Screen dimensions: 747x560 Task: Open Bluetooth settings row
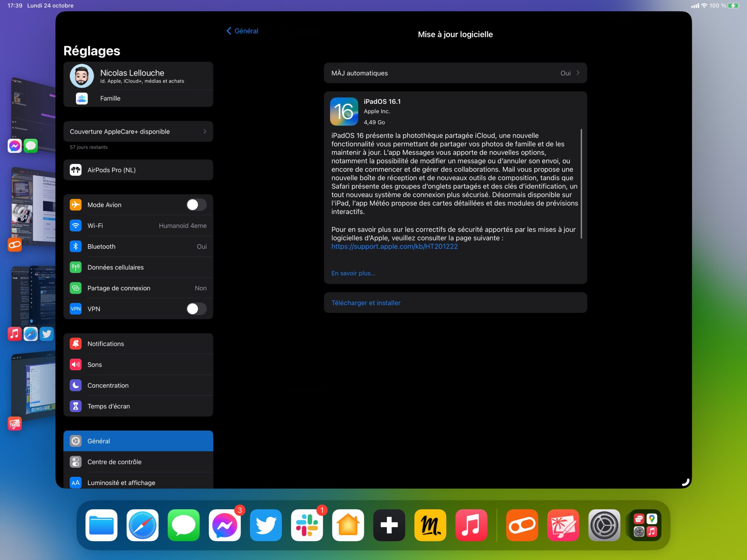138,247
